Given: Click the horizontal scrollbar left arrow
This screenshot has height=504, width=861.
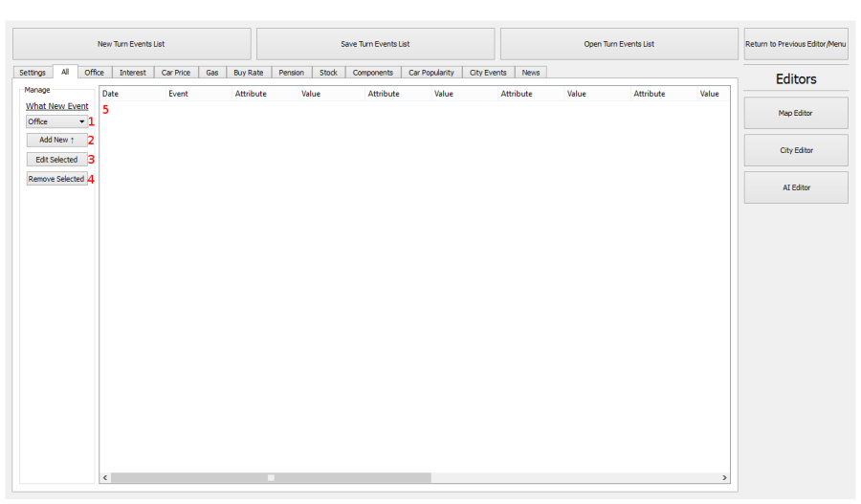Looking at the screenshot, I should 105,477.
